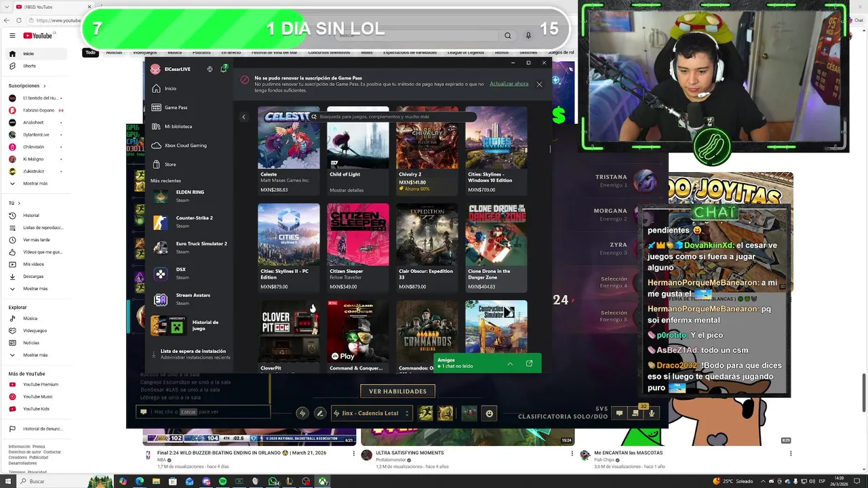Select ELDEN RING in Más recientes list
The image size is (868, 488).
pyautogui.click(x=190, y=196)
